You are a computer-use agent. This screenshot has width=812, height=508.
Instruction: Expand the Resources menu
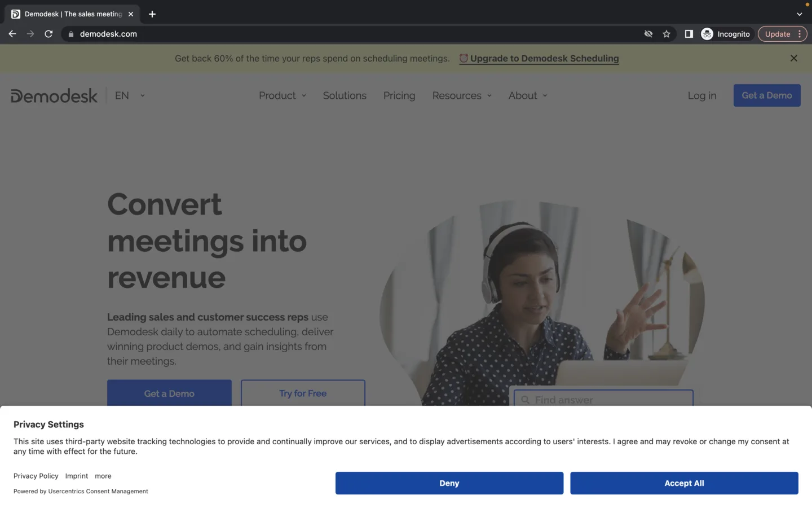click(x=462, y=95)
